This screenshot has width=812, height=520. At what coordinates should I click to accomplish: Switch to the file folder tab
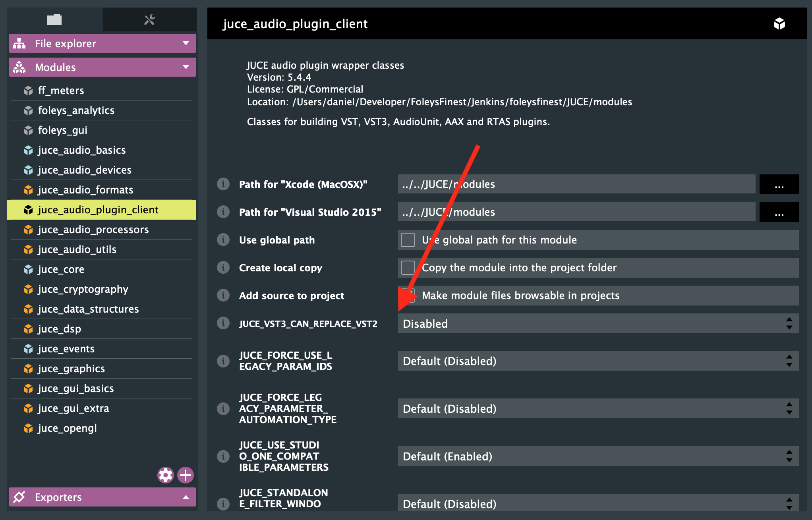point(54,19)
